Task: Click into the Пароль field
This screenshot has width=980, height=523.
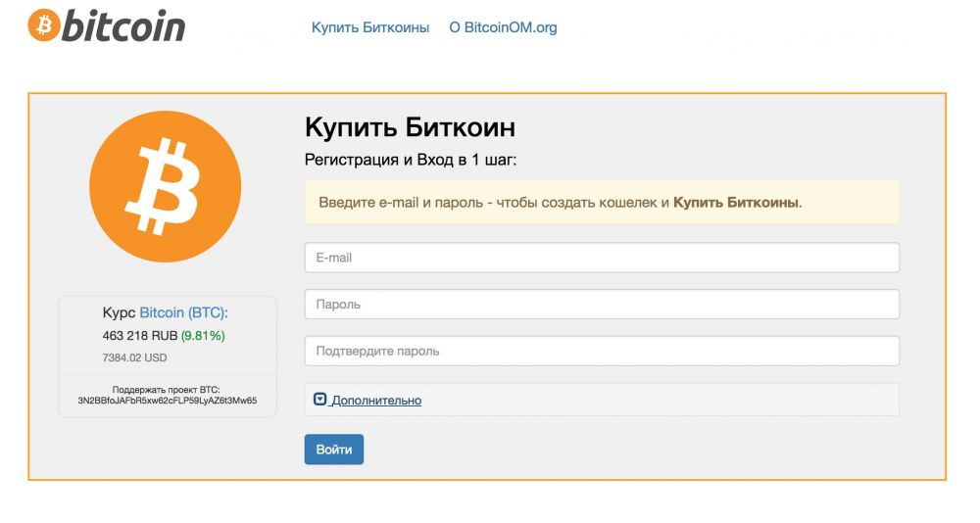Action: point(602,305)
